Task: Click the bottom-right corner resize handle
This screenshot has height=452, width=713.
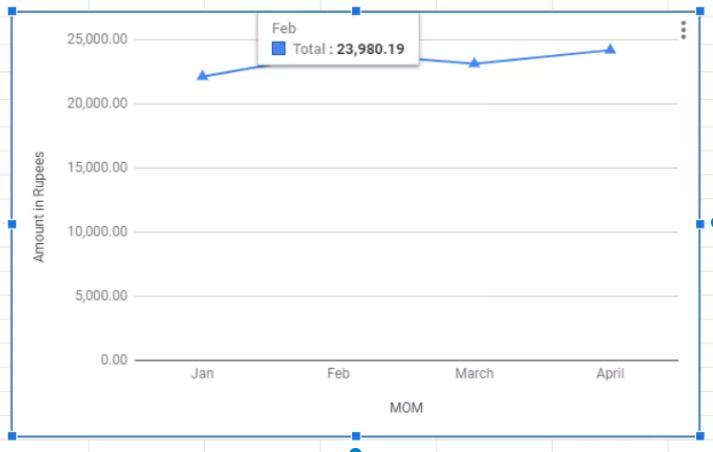Action: [700, 436]
